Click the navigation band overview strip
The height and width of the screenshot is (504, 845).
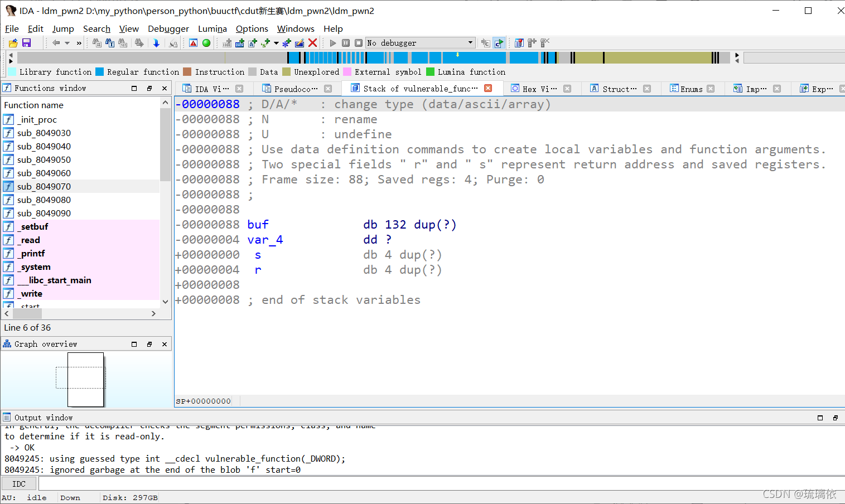coord(374,57)
